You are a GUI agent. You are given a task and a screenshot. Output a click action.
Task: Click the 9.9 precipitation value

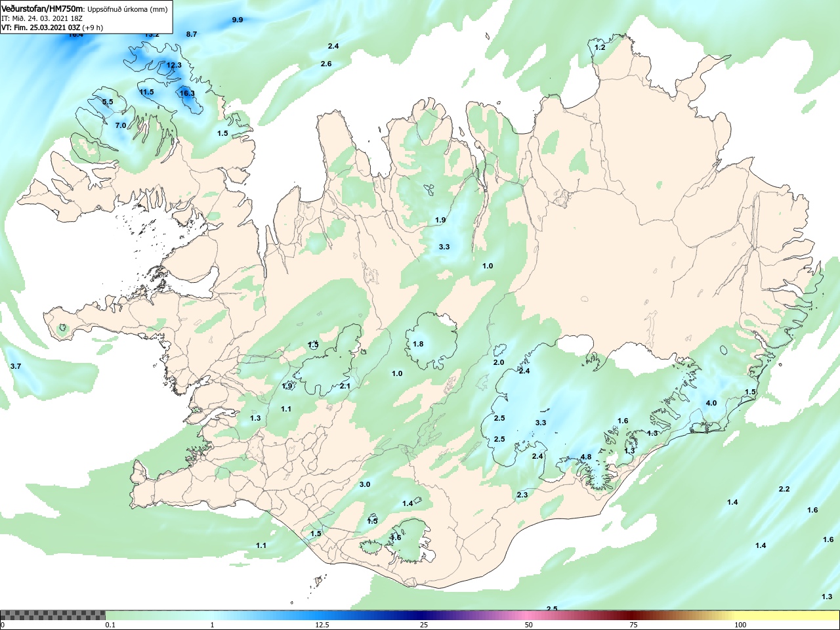click(x=238, y=20)
